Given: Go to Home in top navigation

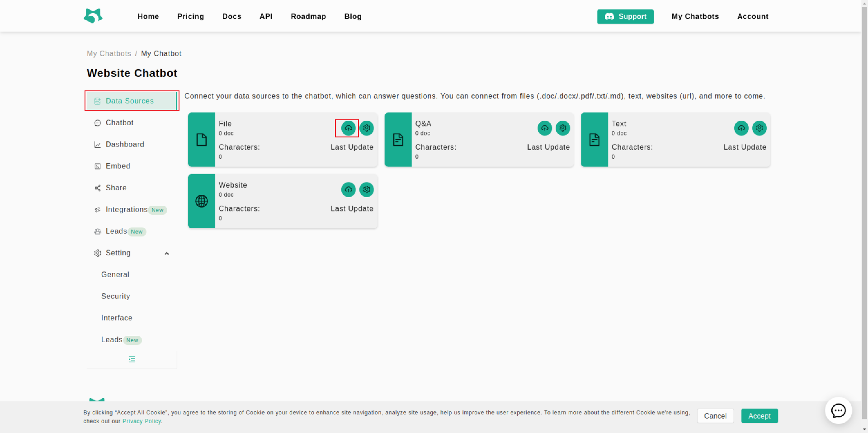Looking at the screenshot, I should (x=148, y=16).
